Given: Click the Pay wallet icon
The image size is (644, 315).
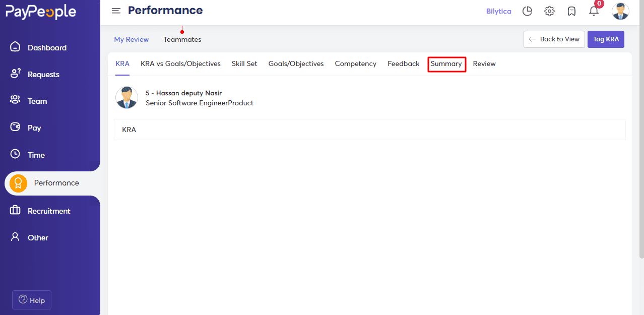Looking at the screenshot, I should (x=16, y=127).
